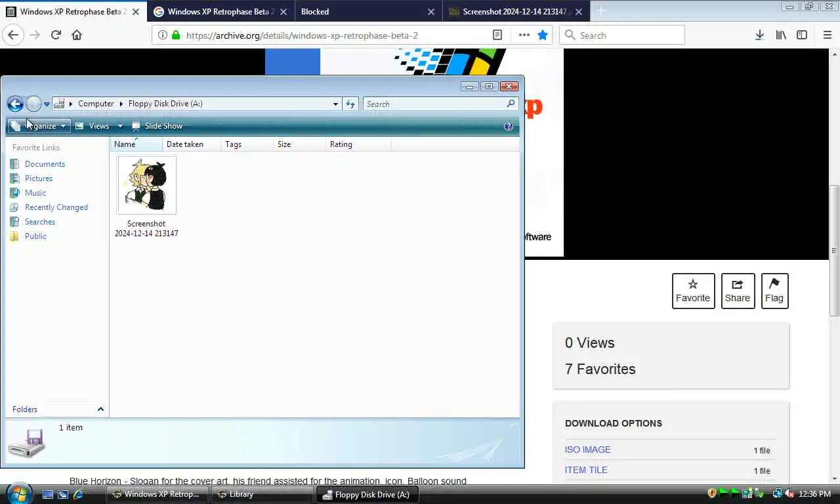Image resolution: width=840 pixels, height=504 pixels.
Task: Open the ITEM TILE download link
Action: pos(586,470)
